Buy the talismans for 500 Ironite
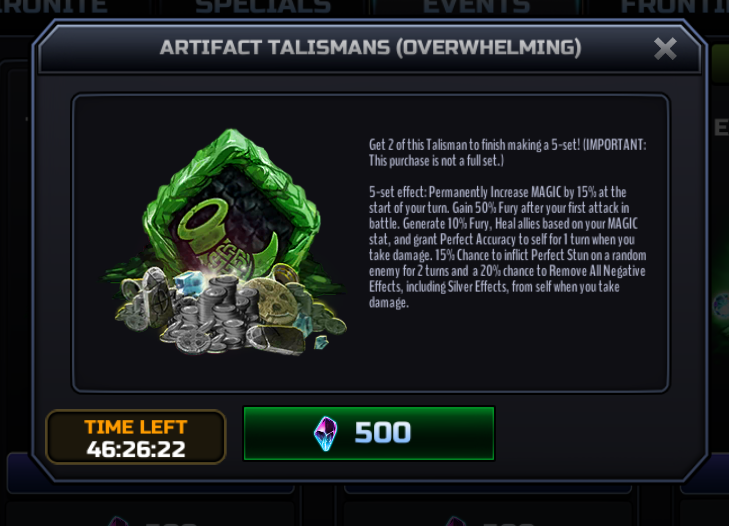Screen dimensions: 729x526 click(x=369, y=433)
